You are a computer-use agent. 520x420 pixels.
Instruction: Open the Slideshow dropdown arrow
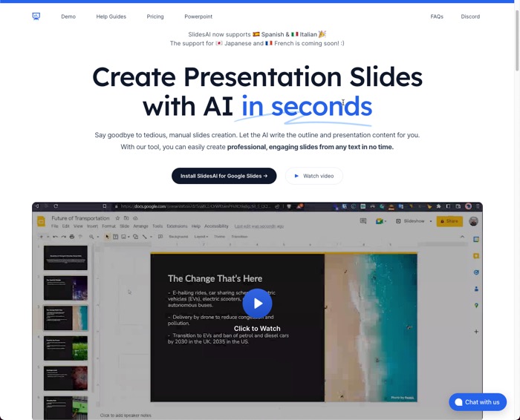431,221
